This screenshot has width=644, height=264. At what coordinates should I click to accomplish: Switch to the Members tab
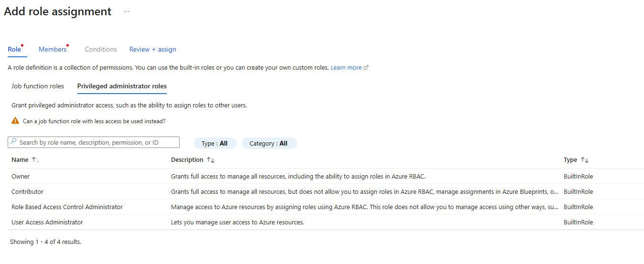(x=53, y=49)
